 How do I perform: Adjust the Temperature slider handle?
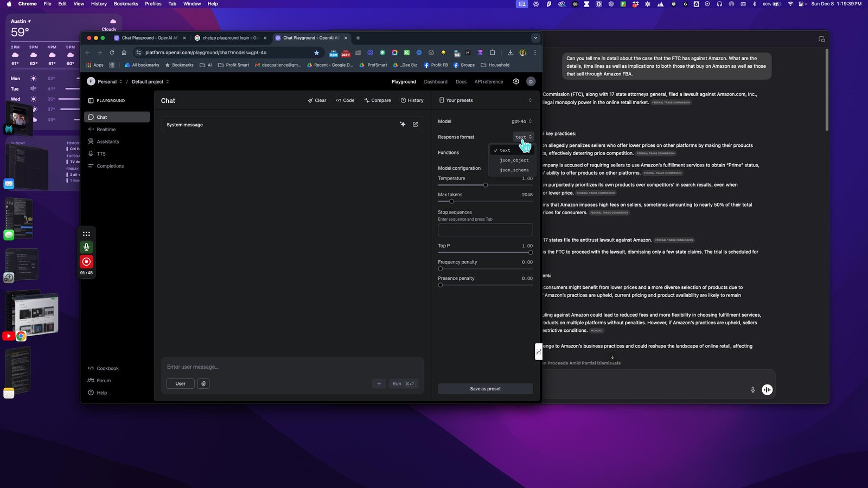coord(486,185)
